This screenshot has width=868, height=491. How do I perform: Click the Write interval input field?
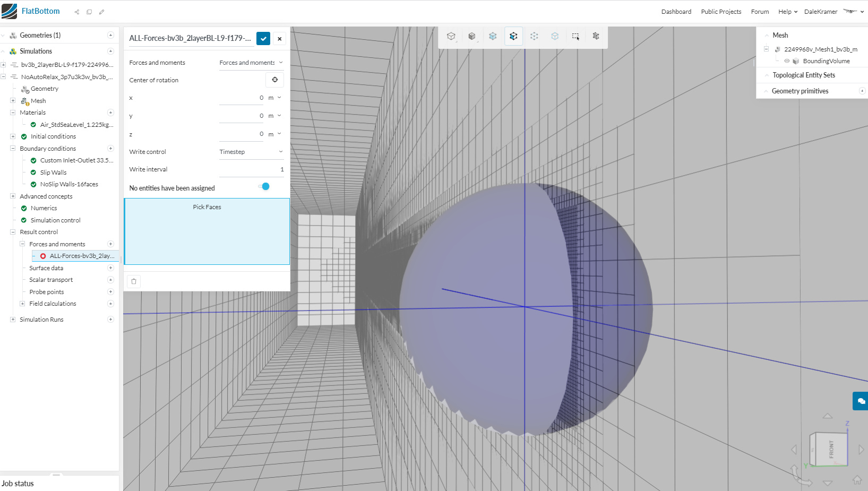click(x=251, y=169)
